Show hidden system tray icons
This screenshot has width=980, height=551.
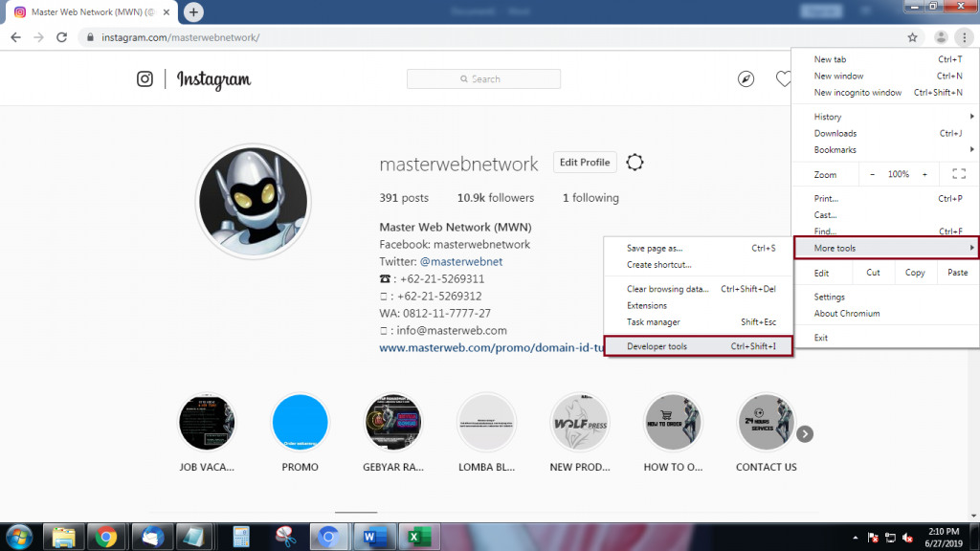(x=855, y=538)
